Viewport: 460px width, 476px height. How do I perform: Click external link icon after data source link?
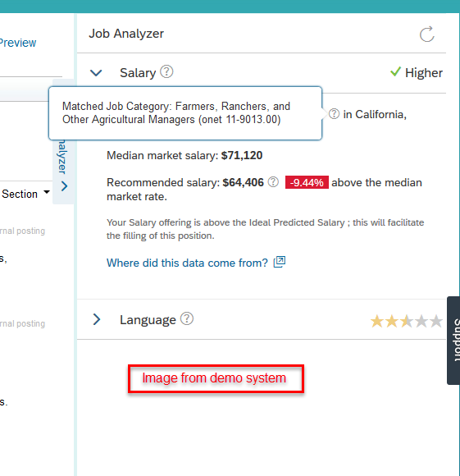pyautogui.click(x=280, y=262)
